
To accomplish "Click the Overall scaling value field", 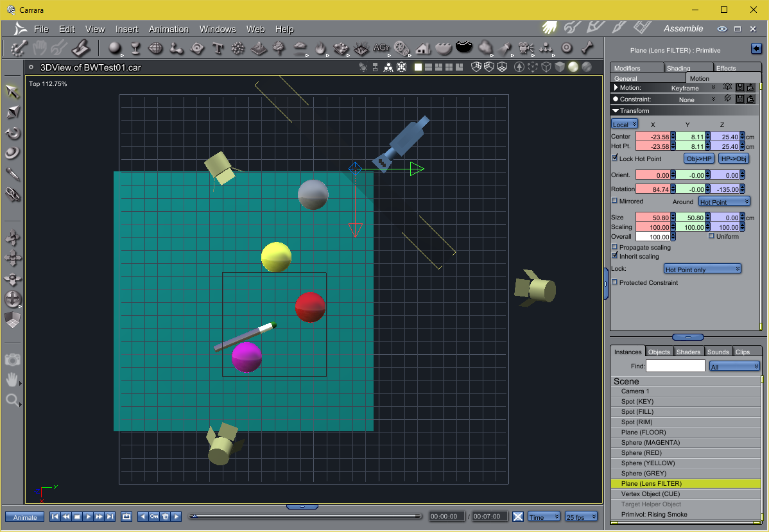I will click(x=653, y=236).
